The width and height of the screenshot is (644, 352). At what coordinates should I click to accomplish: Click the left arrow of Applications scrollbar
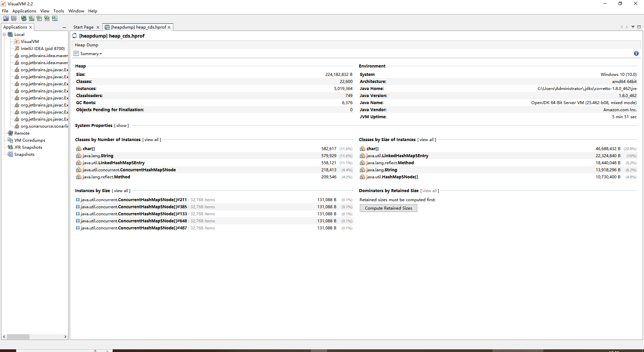click(4, 337)
